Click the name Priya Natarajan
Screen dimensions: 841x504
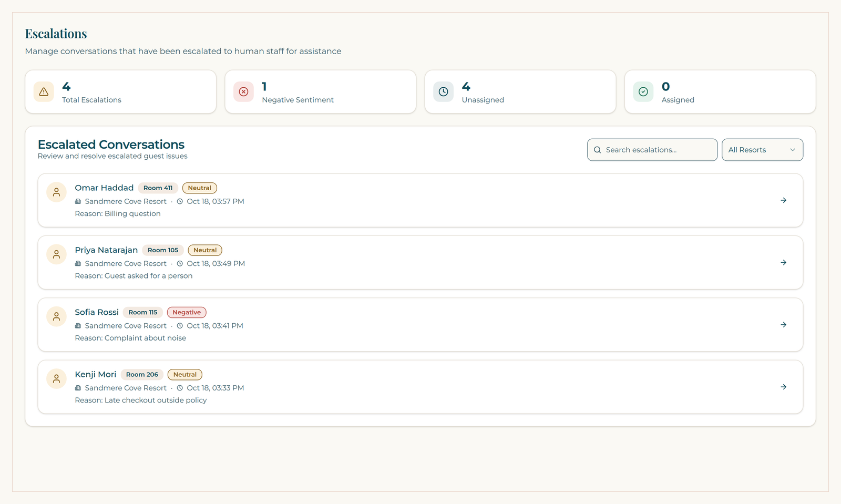point(106,250)
